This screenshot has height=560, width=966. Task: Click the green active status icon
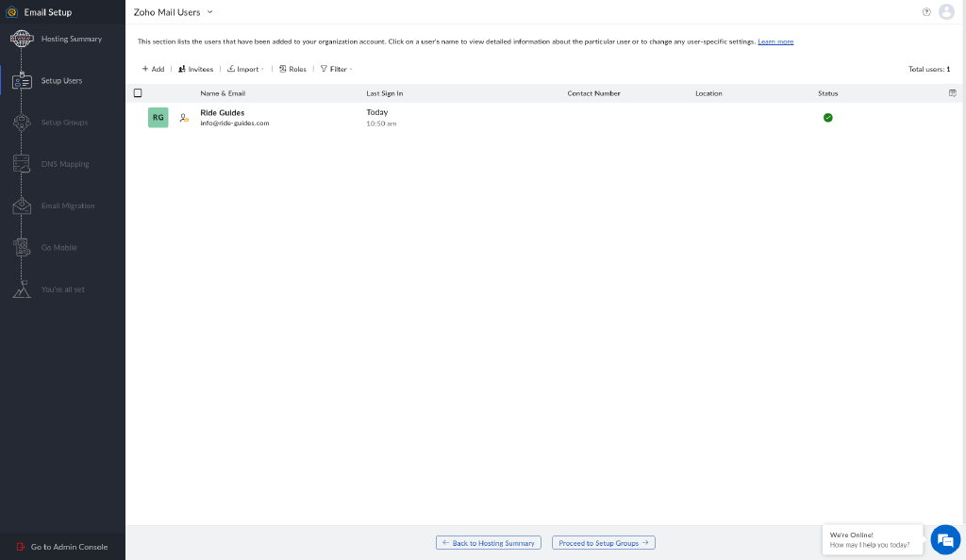[828, 118]
